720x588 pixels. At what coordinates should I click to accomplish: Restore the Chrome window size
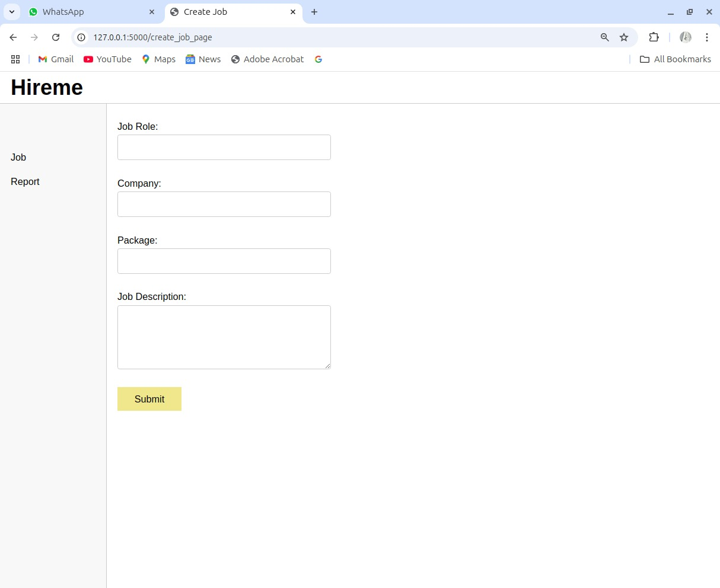click(x=690, y=12)
